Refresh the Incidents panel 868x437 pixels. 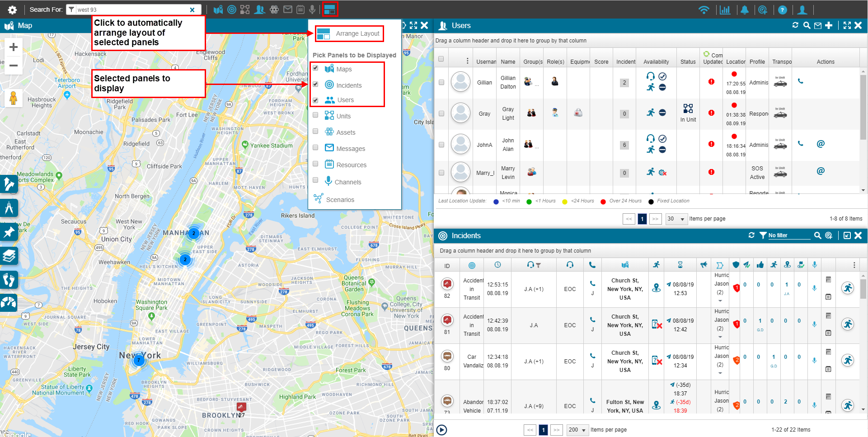click(751, 235)
